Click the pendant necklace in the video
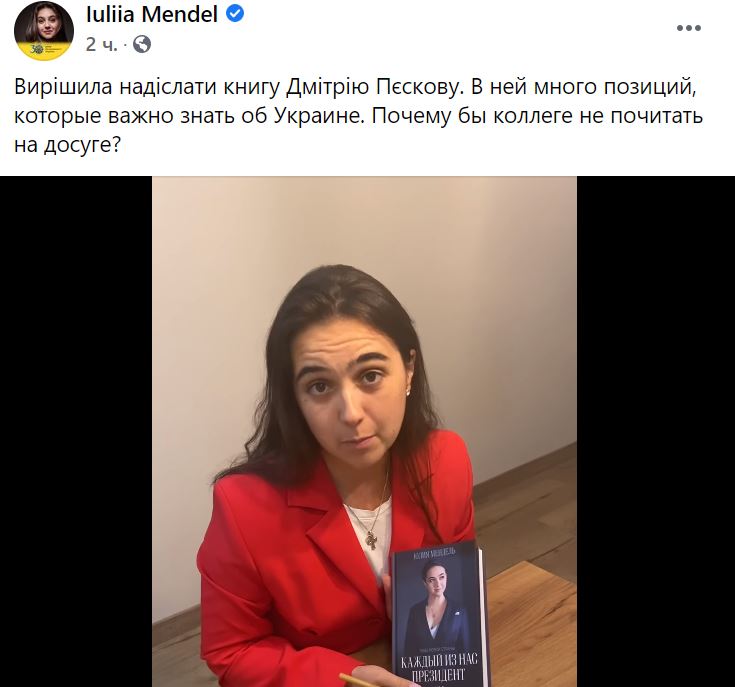 372,540
